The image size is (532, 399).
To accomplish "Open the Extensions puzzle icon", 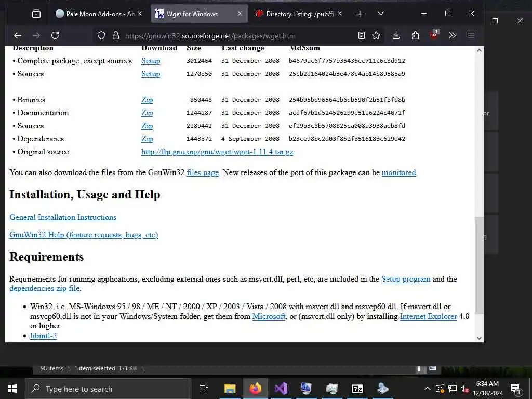I will [x=415, y=35].
